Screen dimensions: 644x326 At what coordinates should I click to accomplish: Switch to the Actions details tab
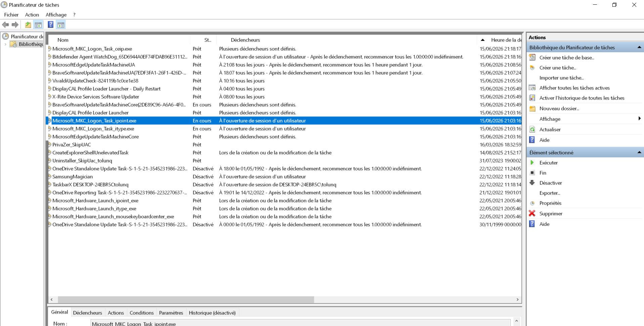116,313
